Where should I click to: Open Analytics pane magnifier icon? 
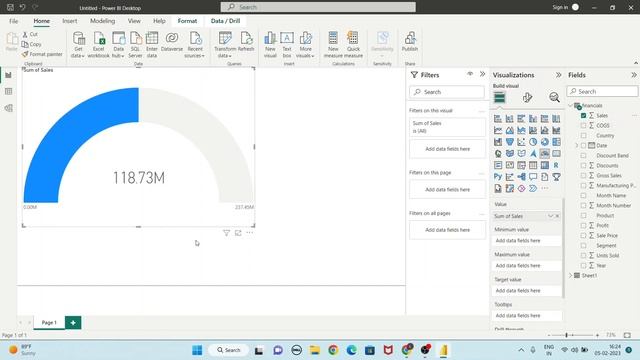(554, 98)
